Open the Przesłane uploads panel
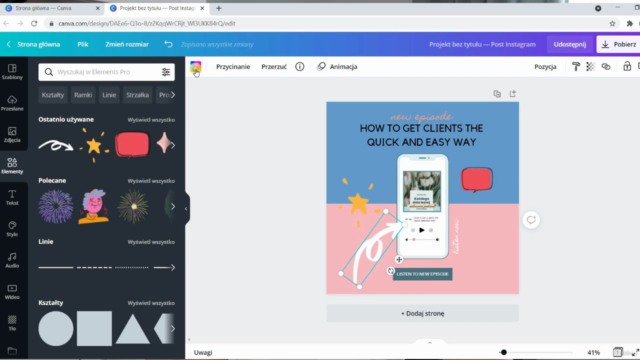Viewport: 640px width, 360px height. click(x=12, y=103)
